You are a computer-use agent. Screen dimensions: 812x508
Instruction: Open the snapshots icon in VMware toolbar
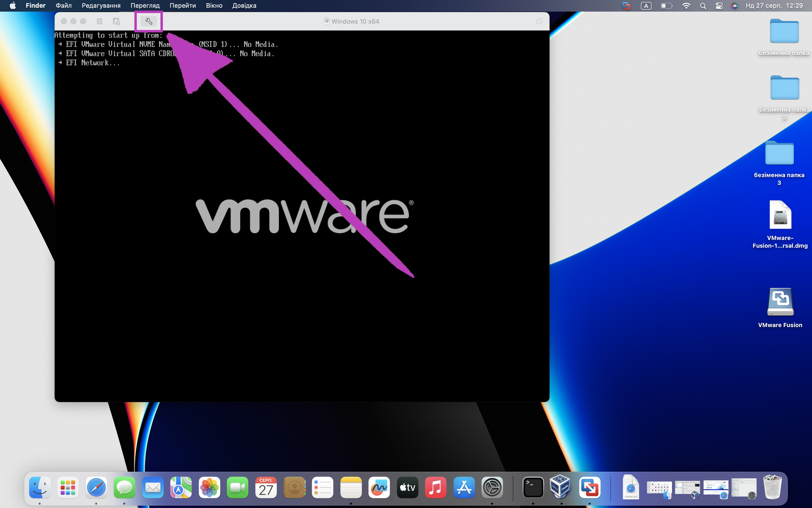tap(116, 21)
